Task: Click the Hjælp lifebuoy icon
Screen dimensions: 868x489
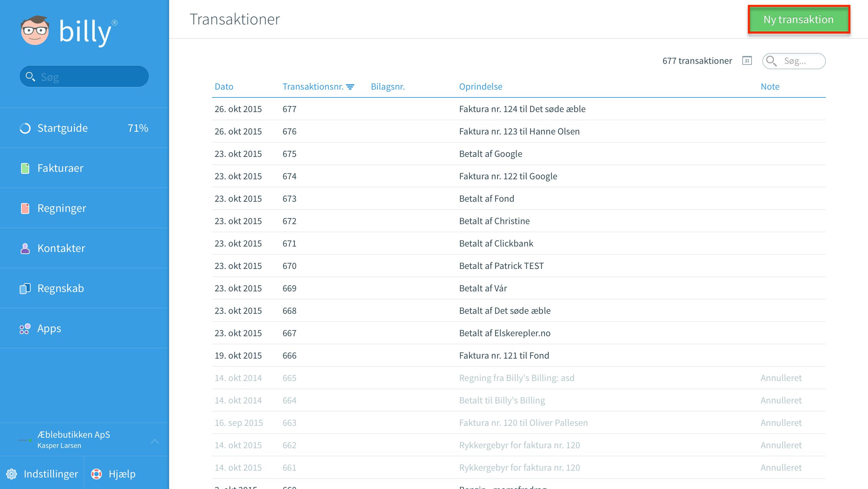Action: [96, 474]
